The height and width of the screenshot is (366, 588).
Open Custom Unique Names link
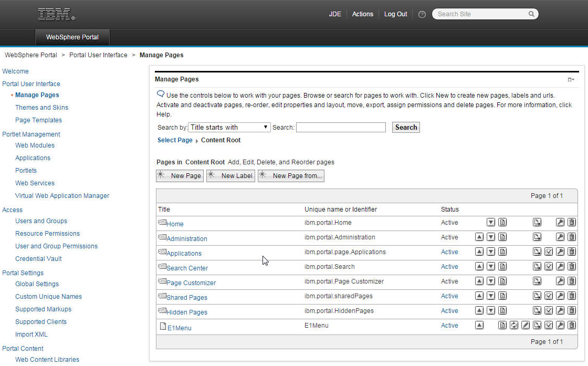pos(48,297)
